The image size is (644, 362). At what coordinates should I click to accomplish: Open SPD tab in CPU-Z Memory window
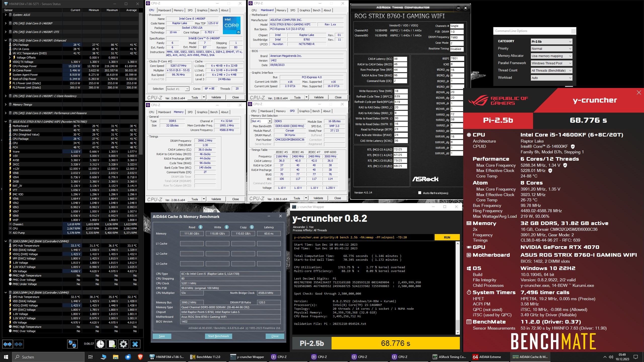pyautogui.click(x=190, y=112)
